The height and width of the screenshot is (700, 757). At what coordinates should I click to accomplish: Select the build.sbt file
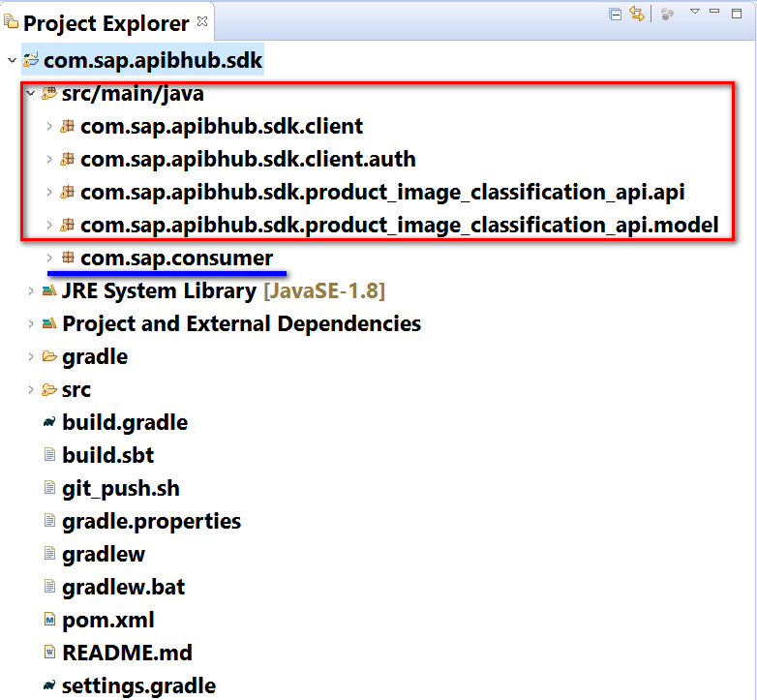click(108, 455)
